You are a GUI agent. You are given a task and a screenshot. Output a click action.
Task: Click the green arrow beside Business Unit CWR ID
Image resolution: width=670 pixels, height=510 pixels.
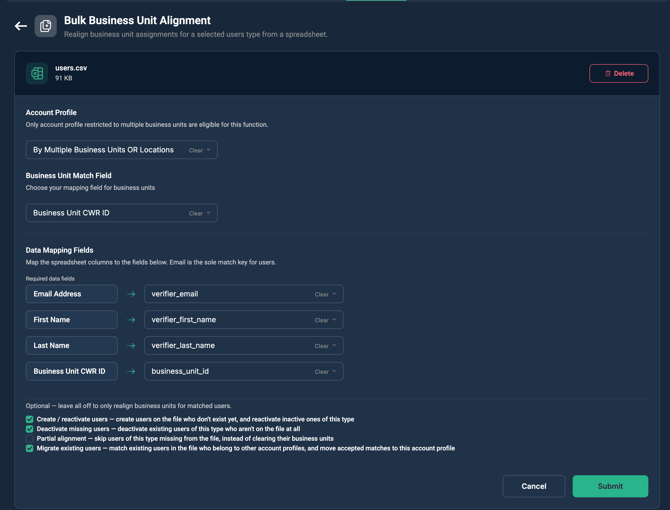(131, 372)
